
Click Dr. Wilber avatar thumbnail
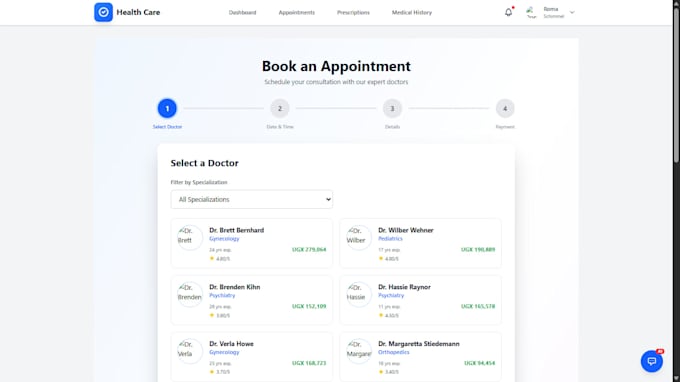tap(359, 237)
